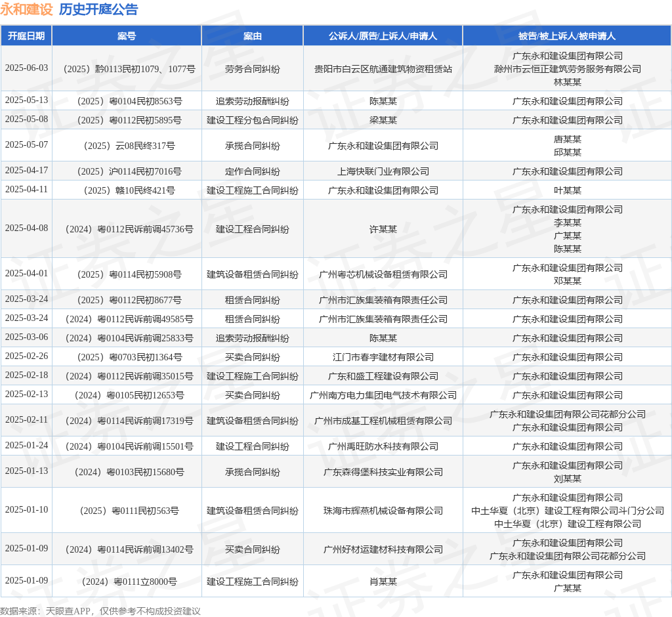Click 劳务合同纠纷 cause cell
This screenshot has height=617, width=672.
click(x=253, y=69)
